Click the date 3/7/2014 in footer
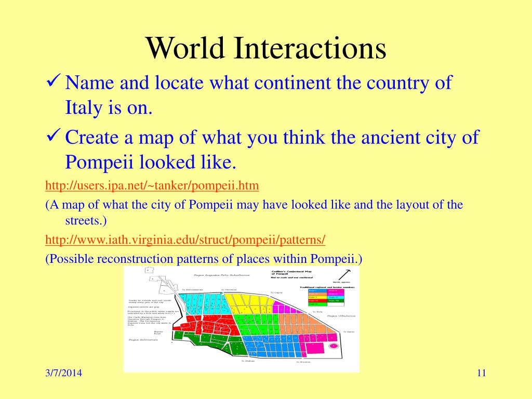This screenshot has height=399, width=532. (63, 373)
